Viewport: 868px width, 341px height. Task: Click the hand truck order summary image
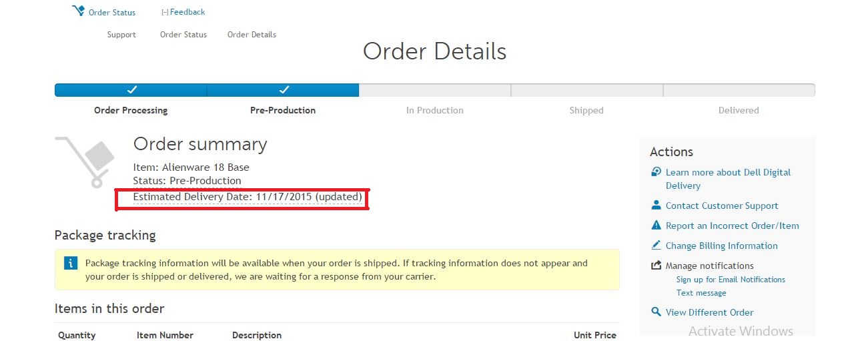86,161
